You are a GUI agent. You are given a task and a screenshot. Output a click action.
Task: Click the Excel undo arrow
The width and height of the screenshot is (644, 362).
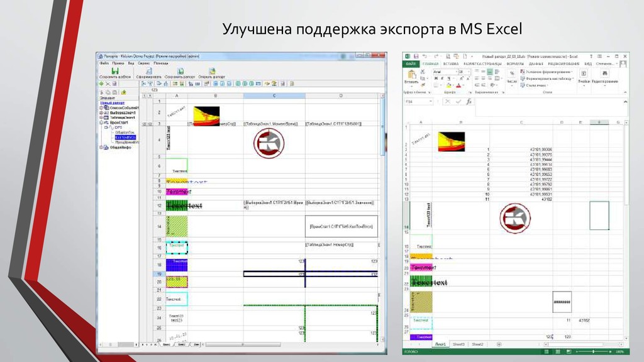point(425,56)
